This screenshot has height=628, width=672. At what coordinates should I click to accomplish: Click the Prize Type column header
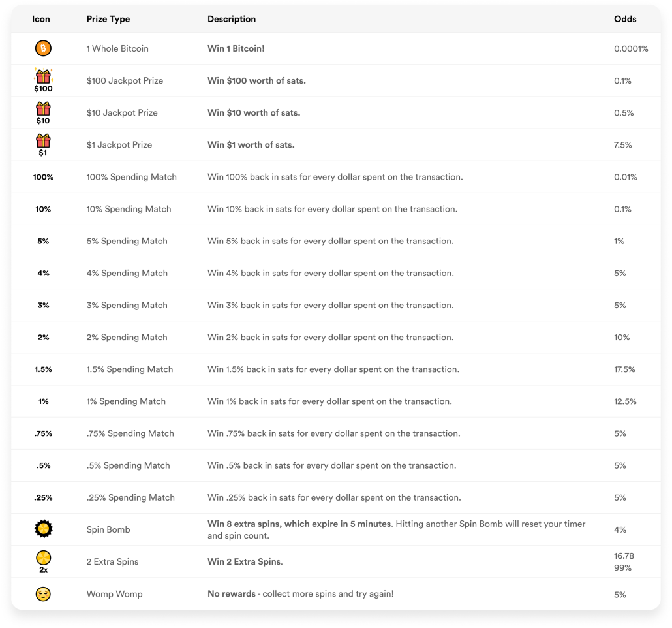108,19
